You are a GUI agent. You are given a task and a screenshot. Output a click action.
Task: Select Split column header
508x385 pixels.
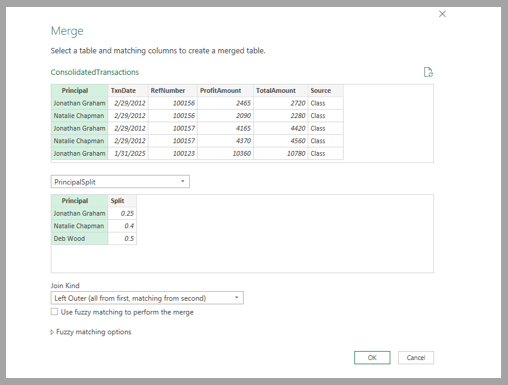click(x=122, y=201)
